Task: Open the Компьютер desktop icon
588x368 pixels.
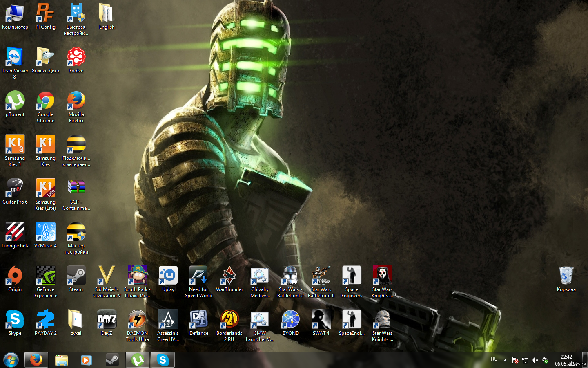Action: pyautogui.click(x=15, y=17)
